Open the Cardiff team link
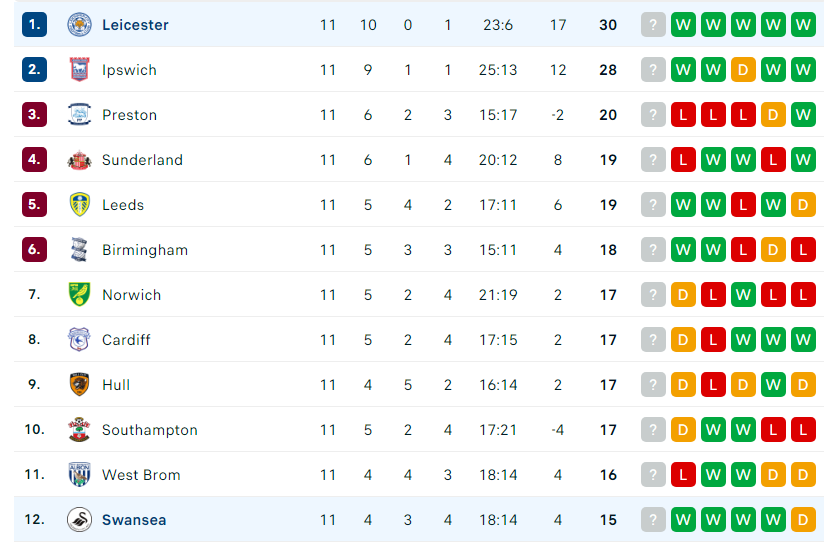The height and width of the screenshot is (547, 824). pyautogui.click(x=126, y=340)
